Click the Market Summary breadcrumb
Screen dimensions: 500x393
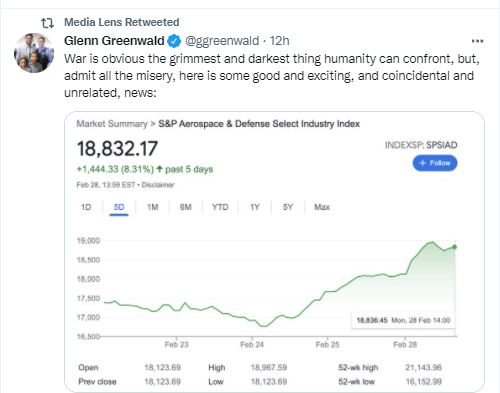point(112,124)
